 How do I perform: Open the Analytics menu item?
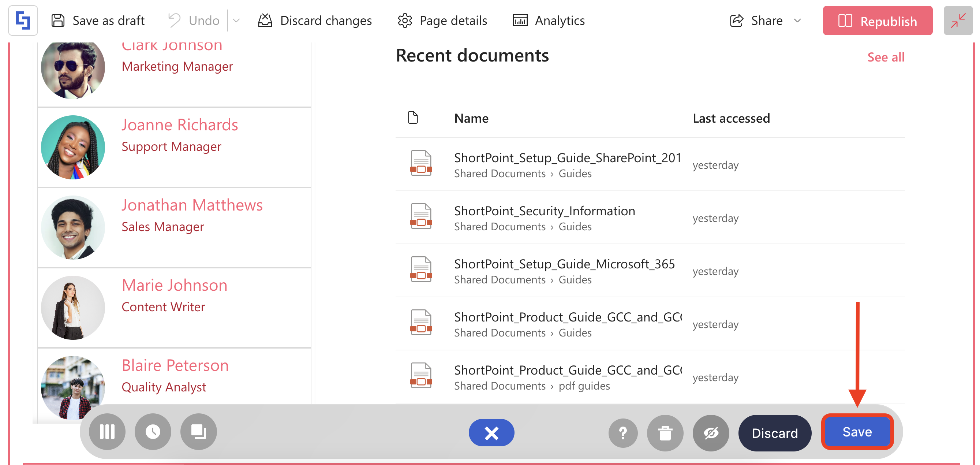[549, 21]
